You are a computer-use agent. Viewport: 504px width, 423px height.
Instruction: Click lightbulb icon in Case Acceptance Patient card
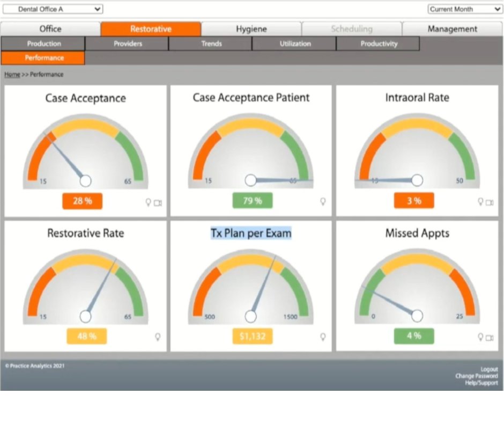(x=323, y=201)
